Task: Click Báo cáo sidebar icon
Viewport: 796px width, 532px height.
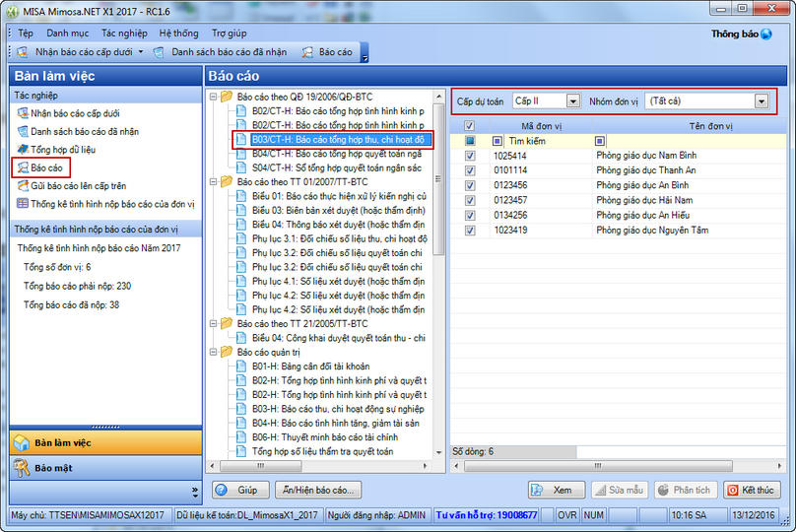Action: tap(23, 167)
